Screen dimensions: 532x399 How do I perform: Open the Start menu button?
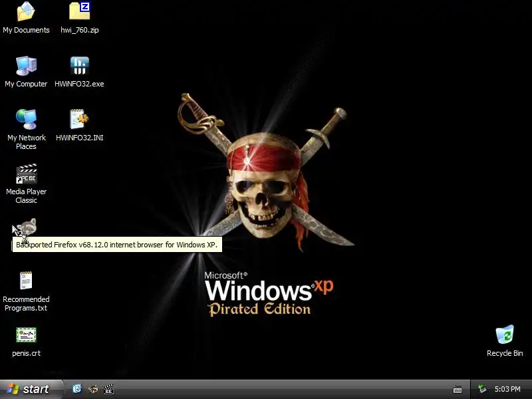31,389
